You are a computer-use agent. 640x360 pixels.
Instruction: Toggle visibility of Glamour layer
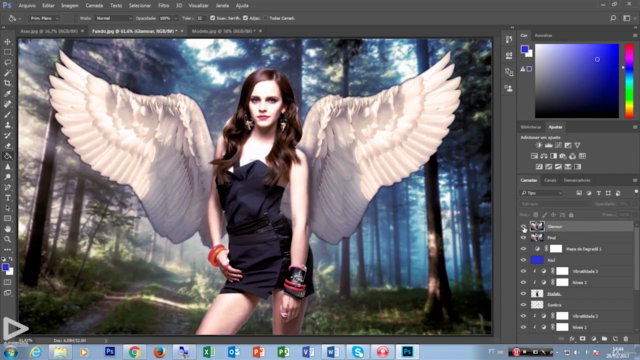click(523, 226)
